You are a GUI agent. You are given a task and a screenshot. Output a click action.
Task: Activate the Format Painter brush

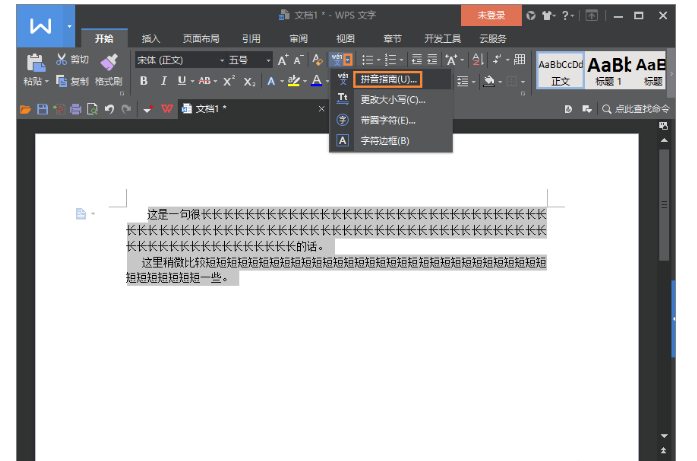pos(109,62)
